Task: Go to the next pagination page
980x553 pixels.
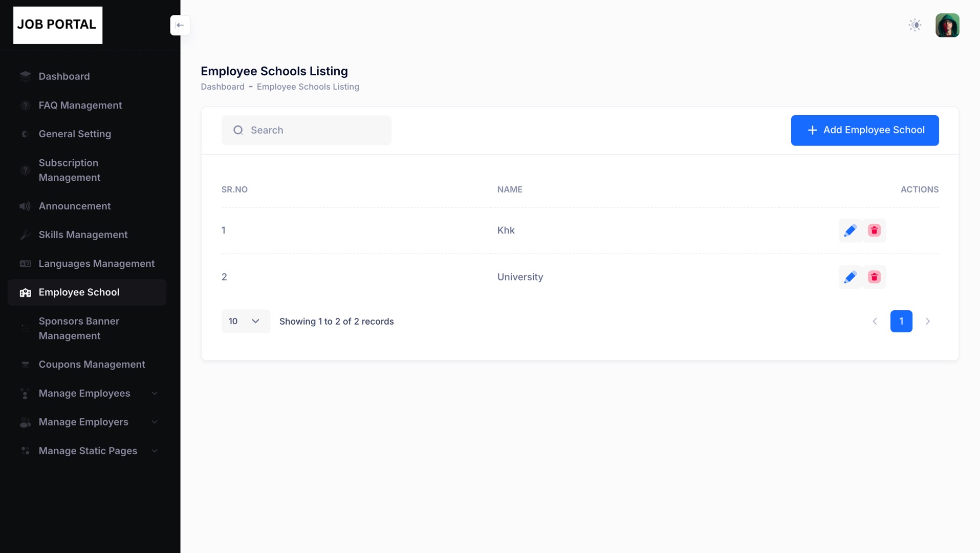Action: (x=927, y=322)
